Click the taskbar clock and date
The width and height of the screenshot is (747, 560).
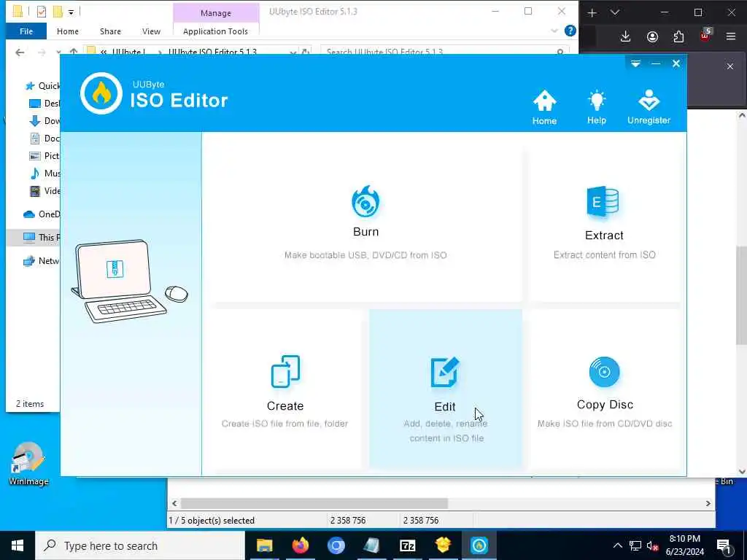tap(684, 545)
